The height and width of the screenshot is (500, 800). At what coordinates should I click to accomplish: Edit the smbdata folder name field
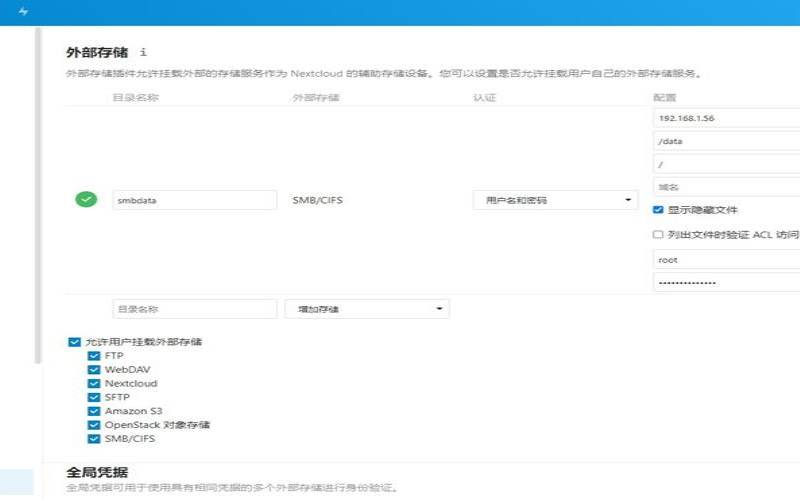coord(194,200)
